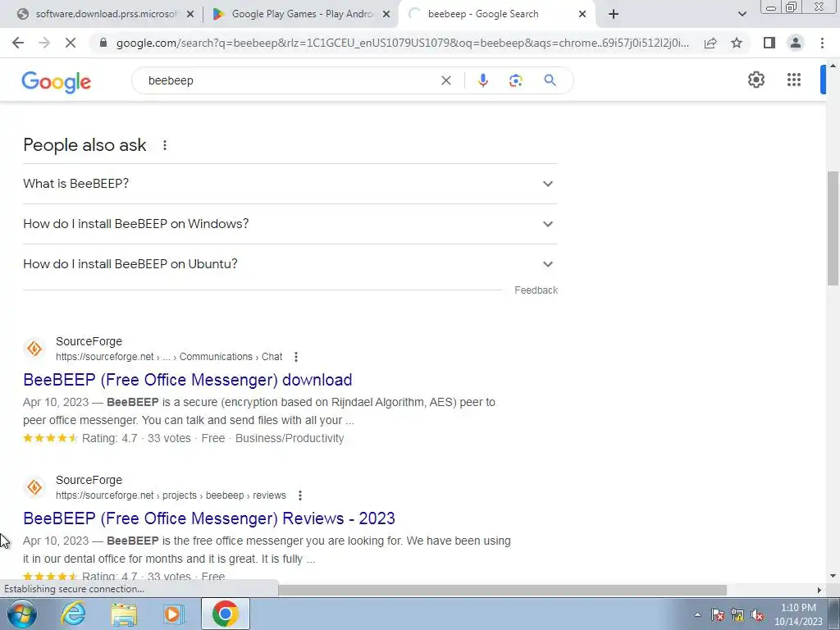Click Feedback under People also ask

(x=536, y=290)
